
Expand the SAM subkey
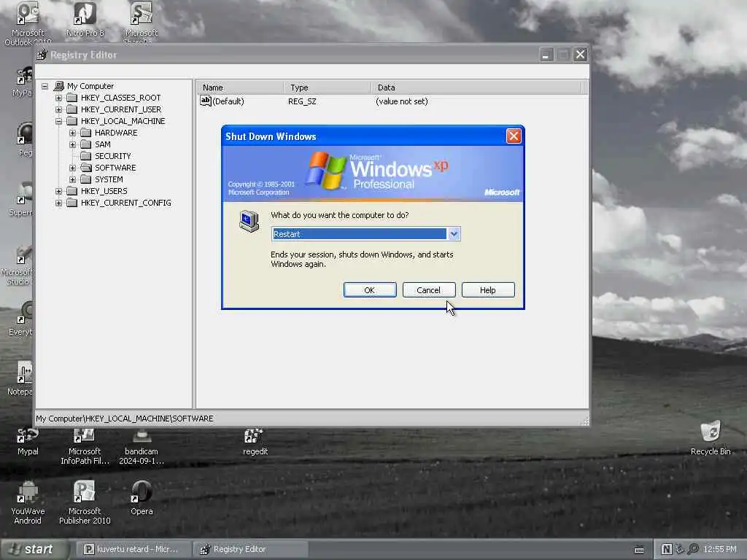click(72, 145)
